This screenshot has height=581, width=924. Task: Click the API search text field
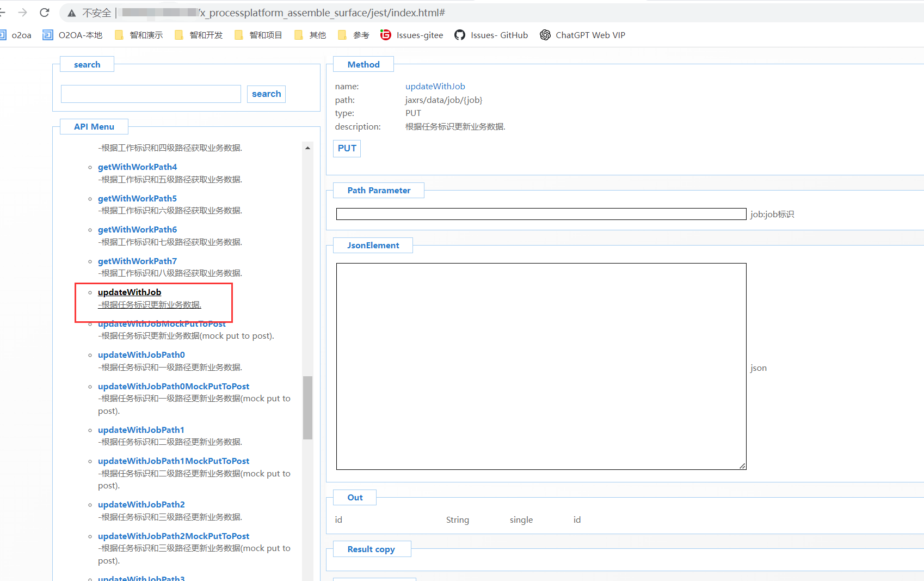tap(151, 94)
